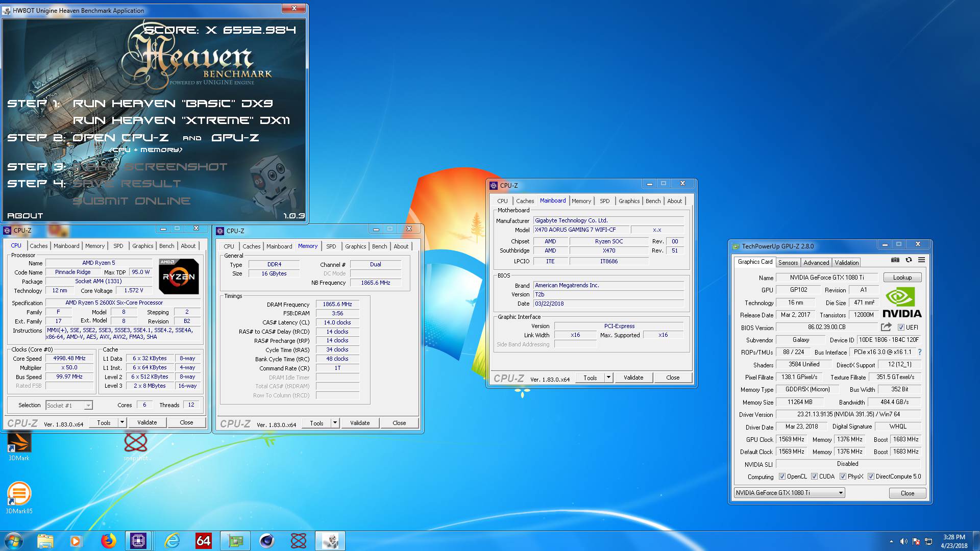Open the Validation tab in GPU-Z
Viewport: 980px width, 551px height.
tap(847, 263)
